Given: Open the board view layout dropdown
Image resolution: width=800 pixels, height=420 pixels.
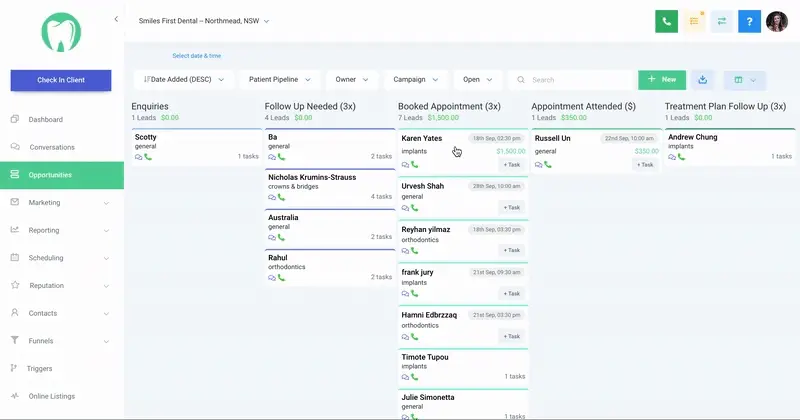Looking at the screenshot, I should pyautogui.click(x=744, y=80).
